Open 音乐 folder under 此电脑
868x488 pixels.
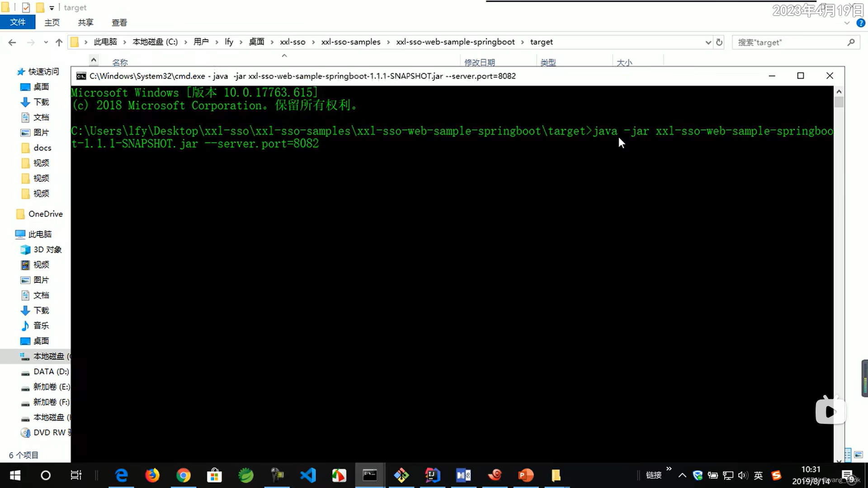(35, 325)
